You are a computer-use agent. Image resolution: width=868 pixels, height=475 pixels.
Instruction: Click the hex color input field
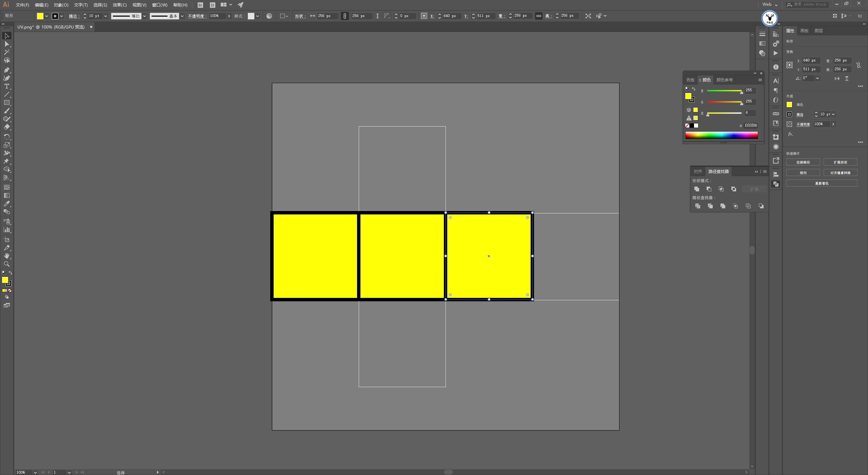tap(751, 125)
